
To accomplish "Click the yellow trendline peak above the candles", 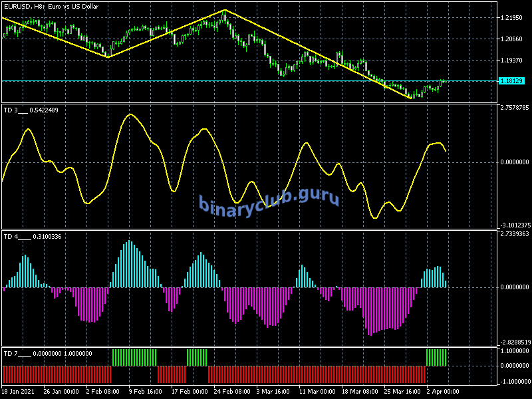I will [225, 10].
